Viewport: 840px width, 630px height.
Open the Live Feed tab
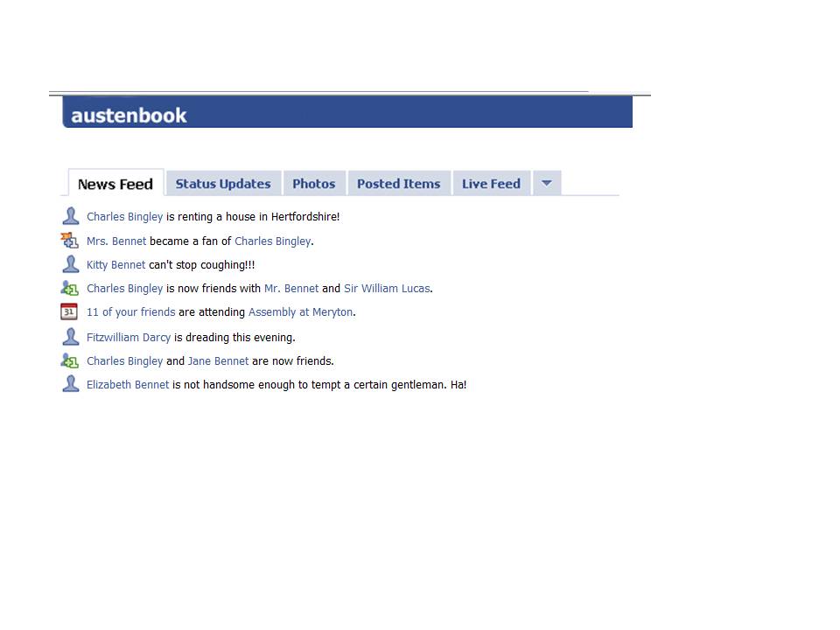(x=491, y=184)
